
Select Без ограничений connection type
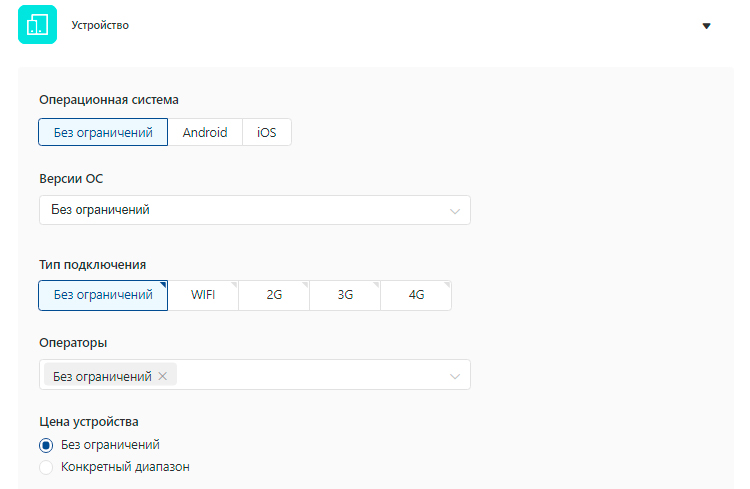pos(103,295)
